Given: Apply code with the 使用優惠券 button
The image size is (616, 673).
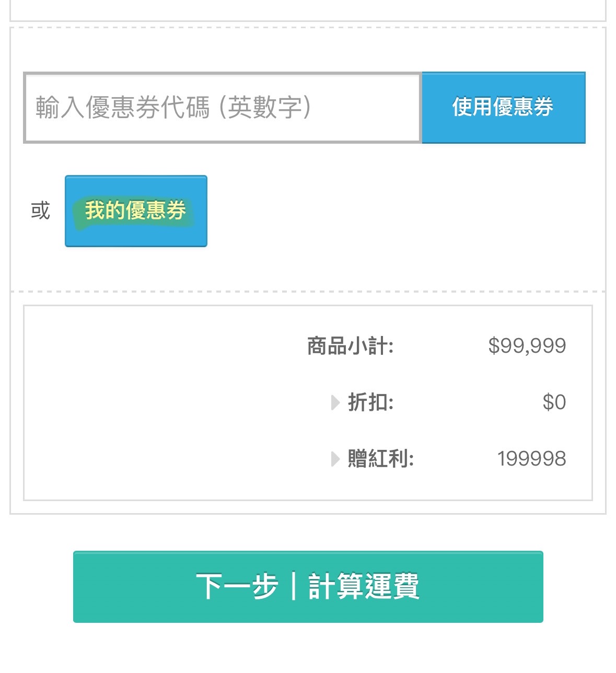Looking at the screenshot, I should (x=504, y=108).
